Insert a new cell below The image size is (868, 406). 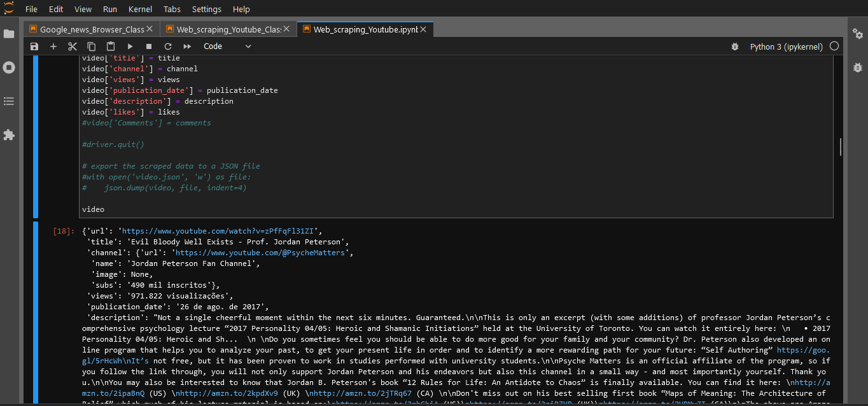coord(53,46)
